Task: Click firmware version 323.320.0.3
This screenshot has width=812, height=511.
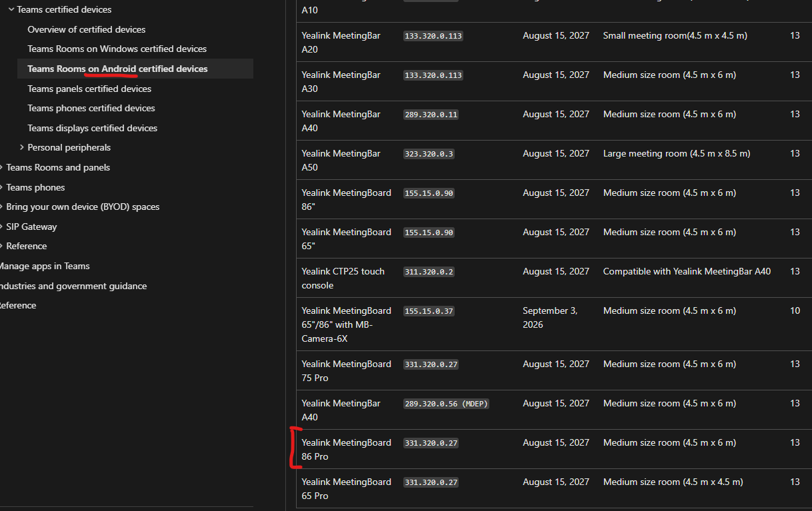Action: [429, 154]
